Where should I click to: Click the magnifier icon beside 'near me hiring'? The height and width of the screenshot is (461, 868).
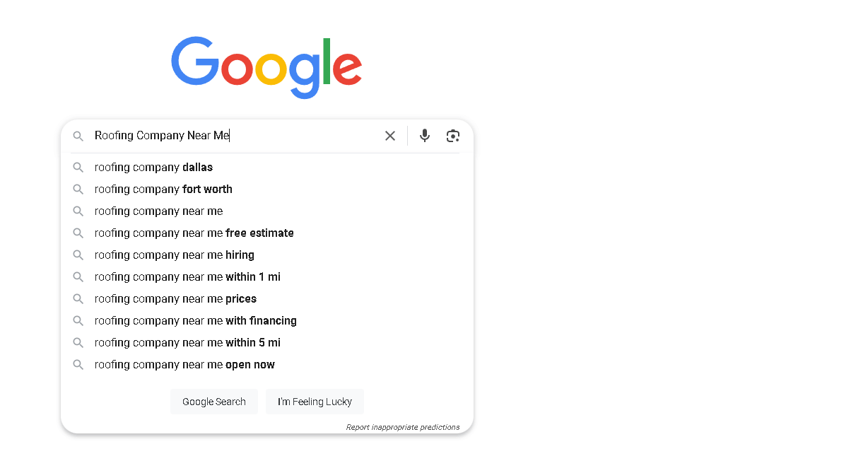click(78, 255)
